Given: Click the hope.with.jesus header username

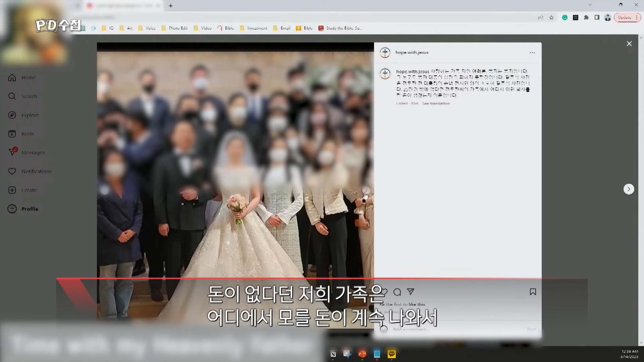Looking at the screenshot, I should pos(412,52).
